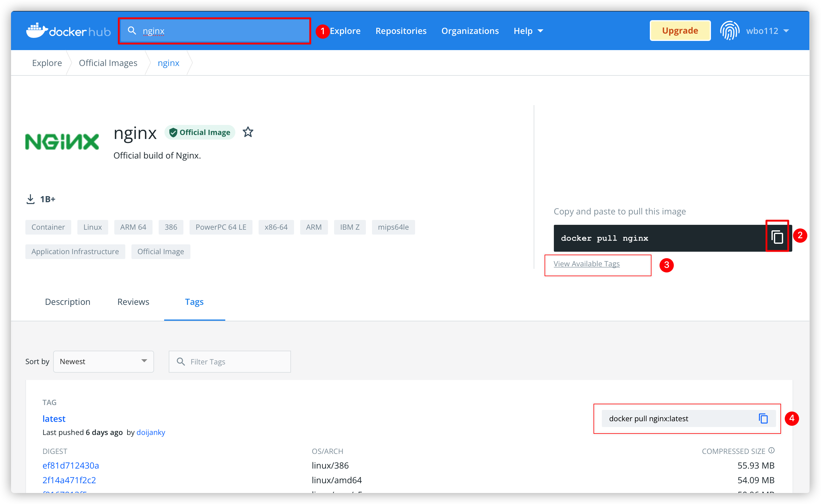Click the download count icon beside 1B+
This screenshot has width=821, height=504.
[x=30, y=199]
